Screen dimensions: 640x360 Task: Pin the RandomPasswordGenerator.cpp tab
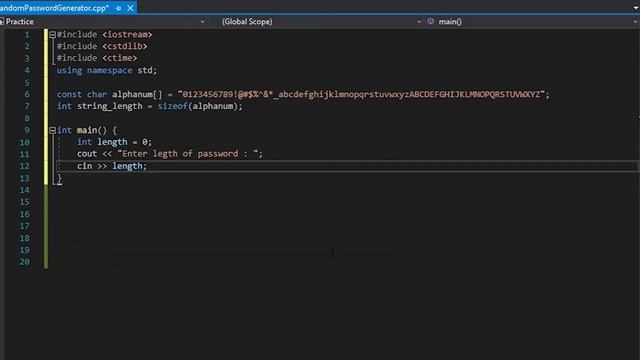click(119, 8)
